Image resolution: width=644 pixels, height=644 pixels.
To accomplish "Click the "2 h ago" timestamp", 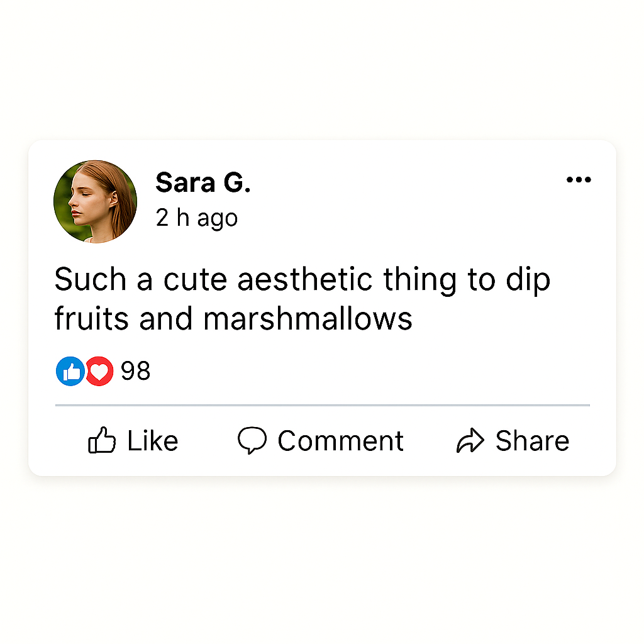I will pyautogui.click(x=196, y=218).
